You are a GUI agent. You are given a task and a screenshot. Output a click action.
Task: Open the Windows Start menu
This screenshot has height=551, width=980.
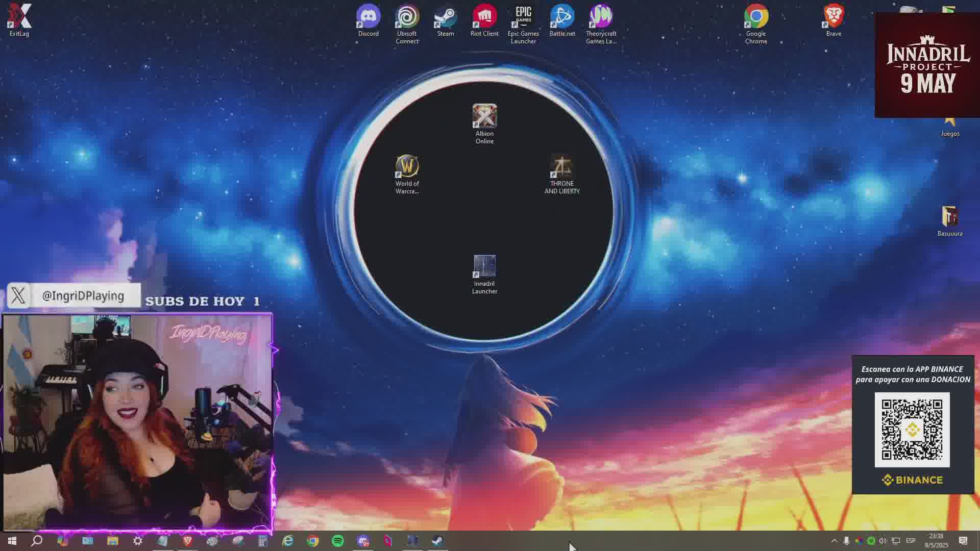12,541
